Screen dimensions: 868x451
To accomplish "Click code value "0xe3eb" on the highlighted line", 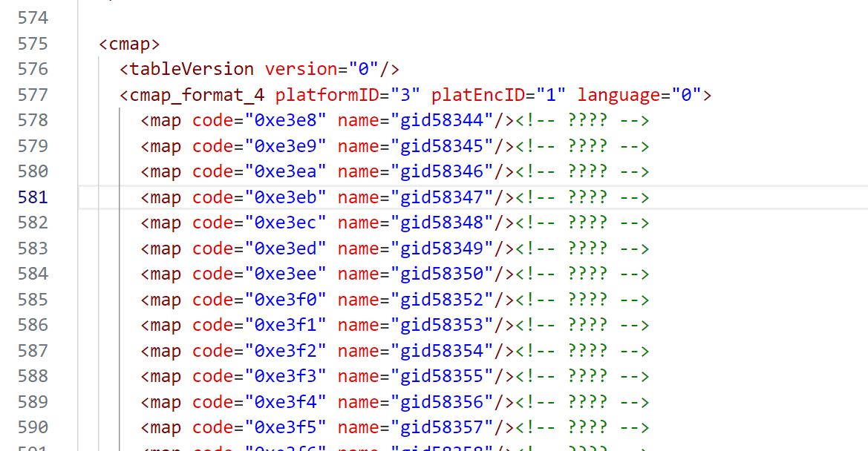I will tap(286, 197).
